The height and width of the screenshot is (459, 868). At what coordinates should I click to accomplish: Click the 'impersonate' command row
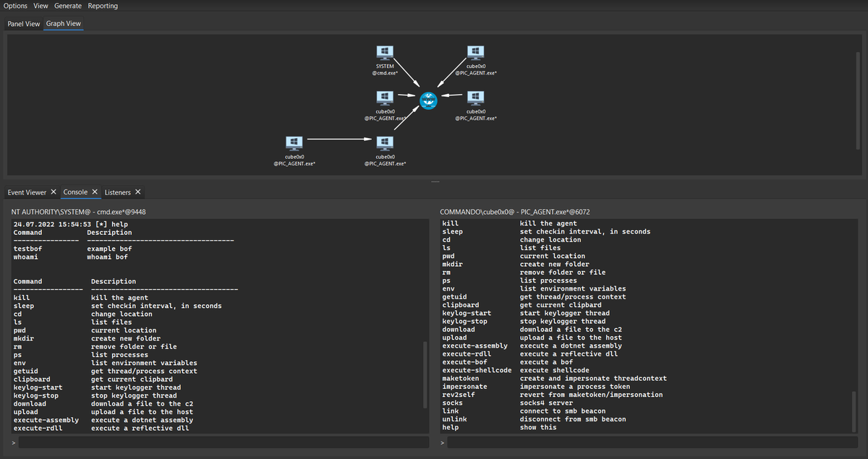tap(536, 387)
